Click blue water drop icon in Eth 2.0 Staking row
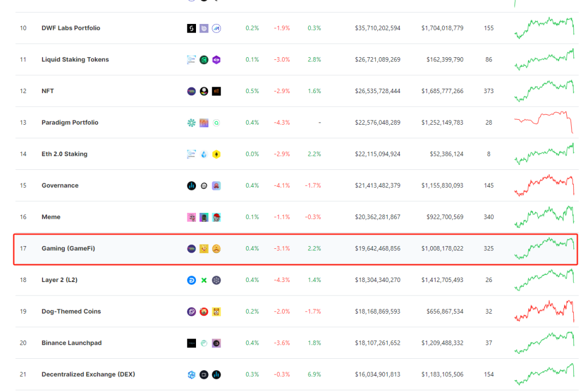 [x=204, y=155]
